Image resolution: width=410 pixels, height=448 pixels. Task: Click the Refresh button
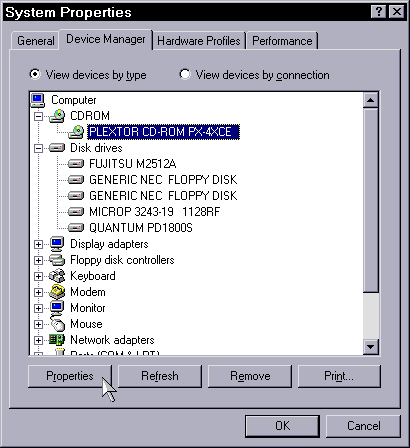[160, 376]
